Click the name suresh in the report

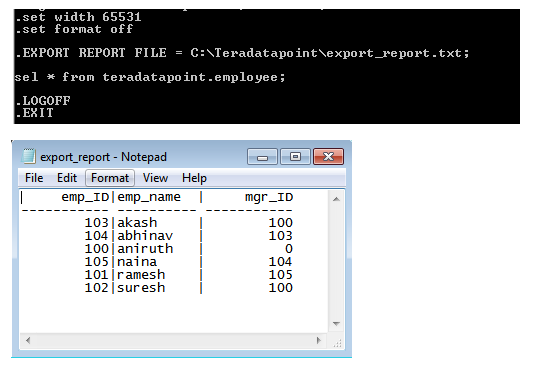coord(141,288)
